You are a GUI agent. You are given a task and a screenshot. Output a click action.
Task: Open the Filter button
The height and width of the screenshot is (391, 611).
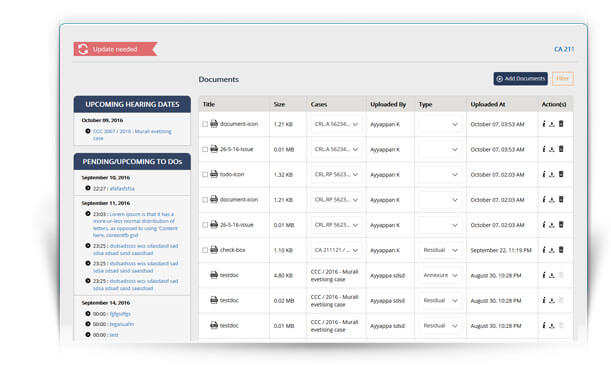tap(563, 79)
